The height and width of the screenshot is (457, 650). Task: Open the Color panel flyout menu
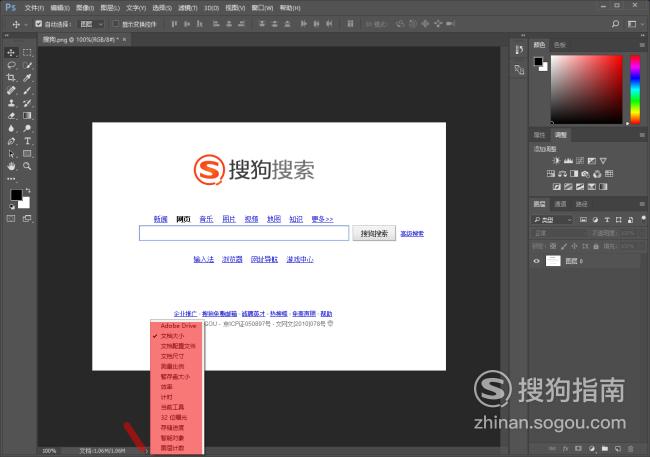pyautogui.click(x=642, y=45)
